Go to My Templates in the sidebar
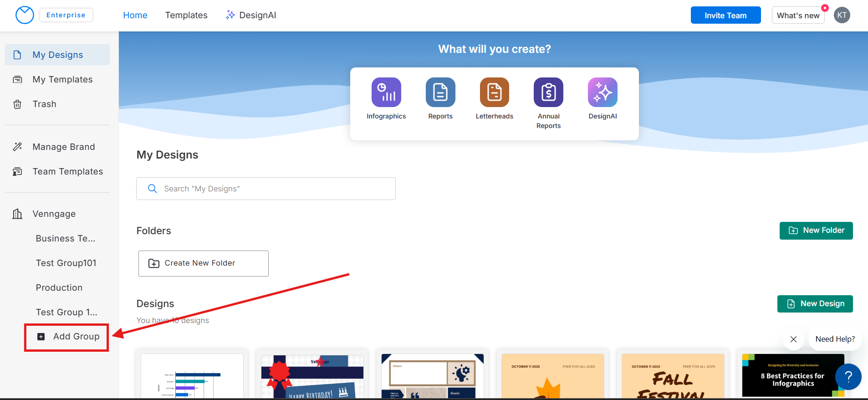The image size is (868, 400). 62,80
